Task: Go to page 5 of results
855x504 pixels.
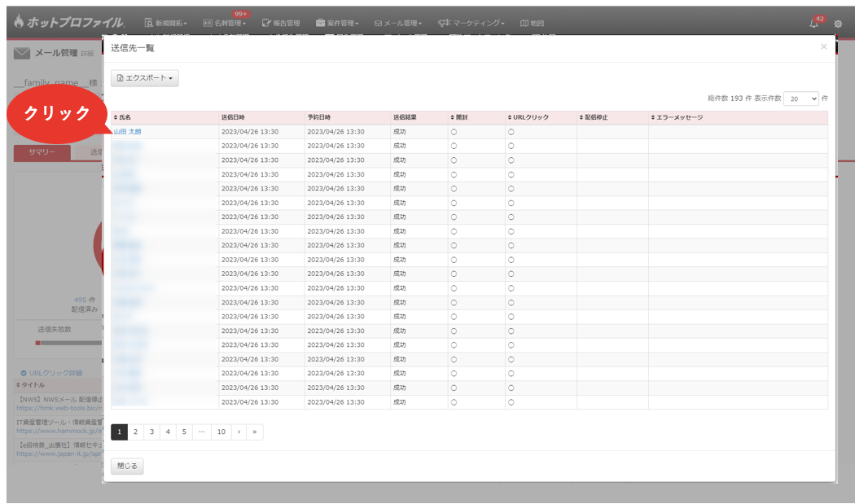Action: (184, 432)
